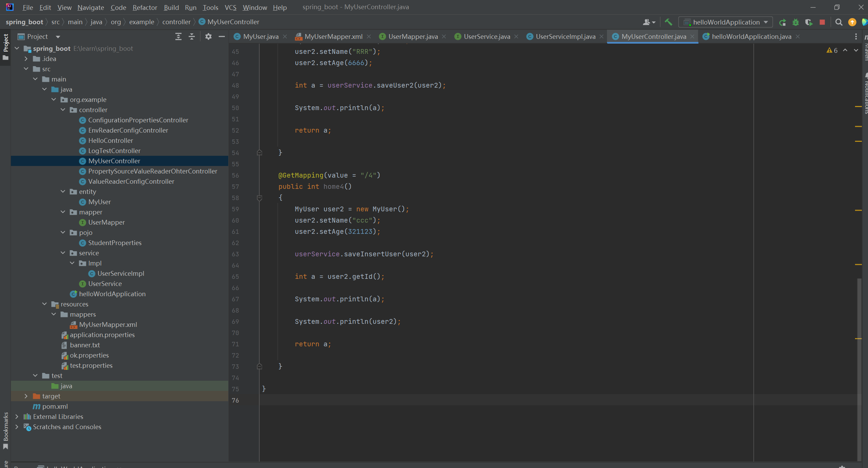Click Expand All icon in Project panel
Viewport: 868px width, 468px height.
[x=178, y=36]
